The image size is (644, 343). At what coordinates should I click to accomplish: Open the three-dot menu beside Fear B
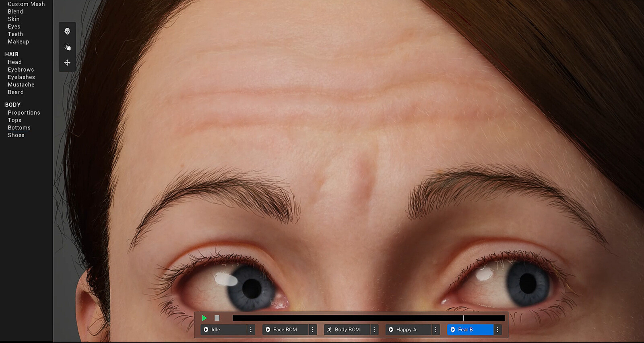coord(497,330)
